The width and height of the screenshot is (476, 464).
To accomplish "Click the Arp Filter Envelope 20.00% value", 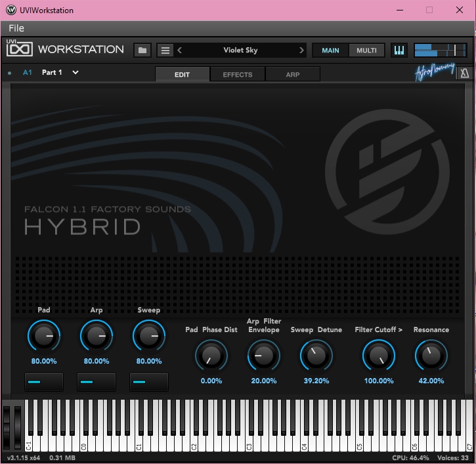I will (x=264, y=381).
